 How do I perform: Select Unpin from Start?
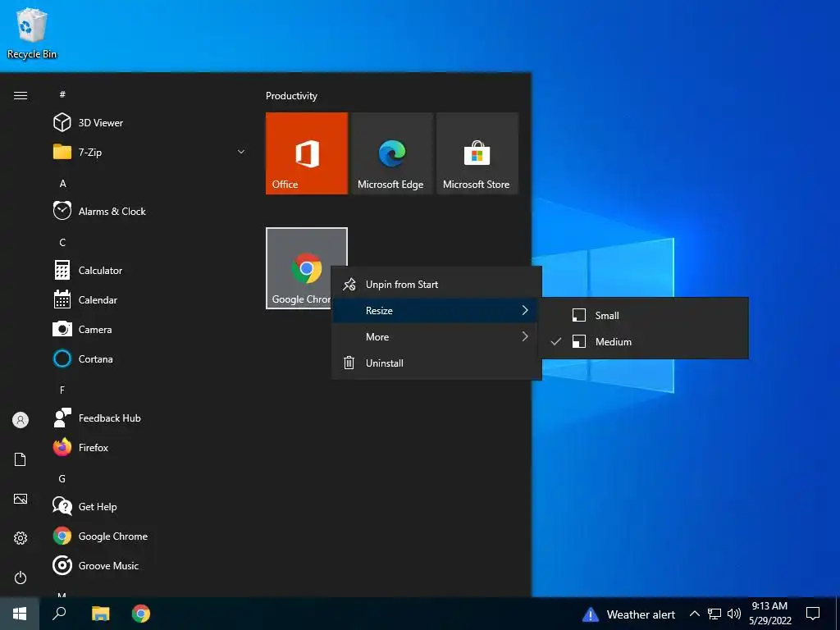click(436, 285)
